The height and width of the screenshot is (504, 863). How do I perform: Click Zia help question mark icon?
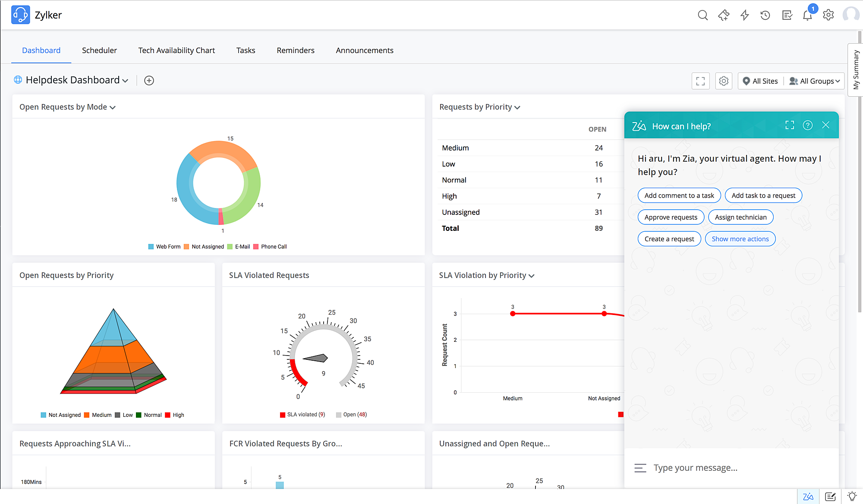[807, 125]
